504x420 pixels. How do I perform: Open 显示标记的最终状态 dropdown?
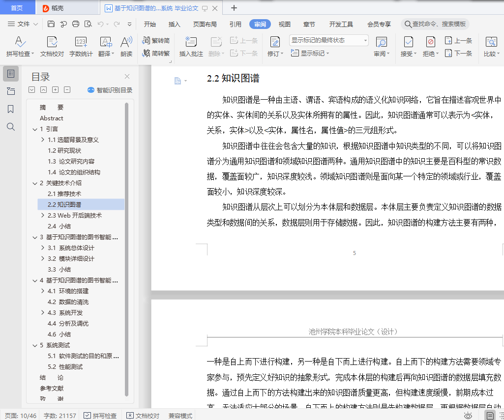[x=328, y=40]
